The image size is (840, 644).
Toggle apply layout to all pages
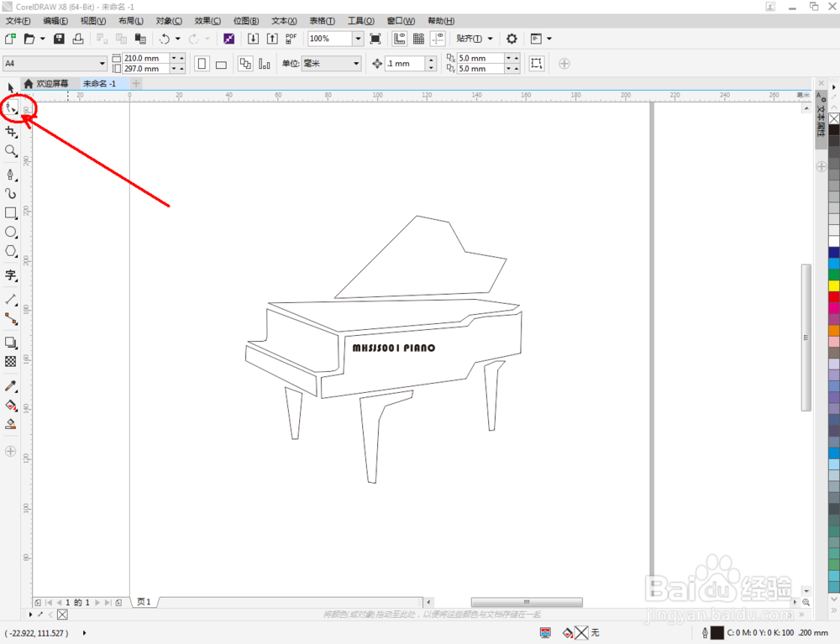245,64
